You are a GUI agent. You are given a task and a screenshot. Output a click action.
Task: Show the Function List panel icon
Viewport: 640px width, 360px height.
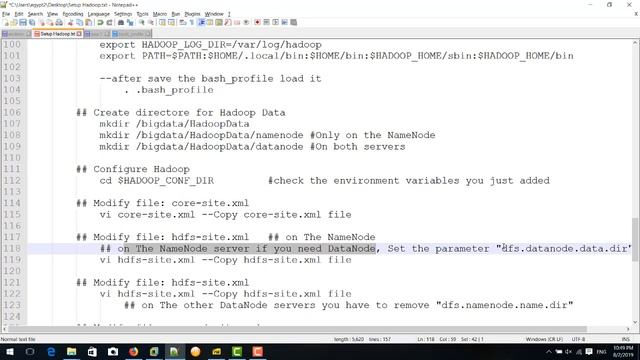coord(228,22)
